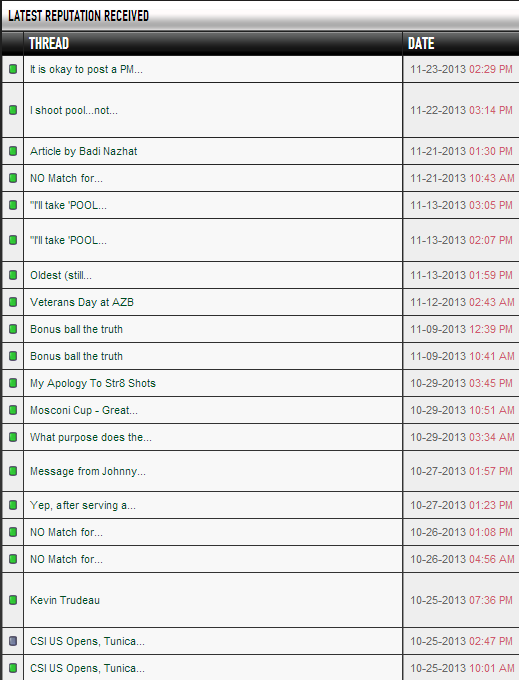Open 'Article by Badi Nazhat' thread

pyautogui.click(x=84, y=151)
